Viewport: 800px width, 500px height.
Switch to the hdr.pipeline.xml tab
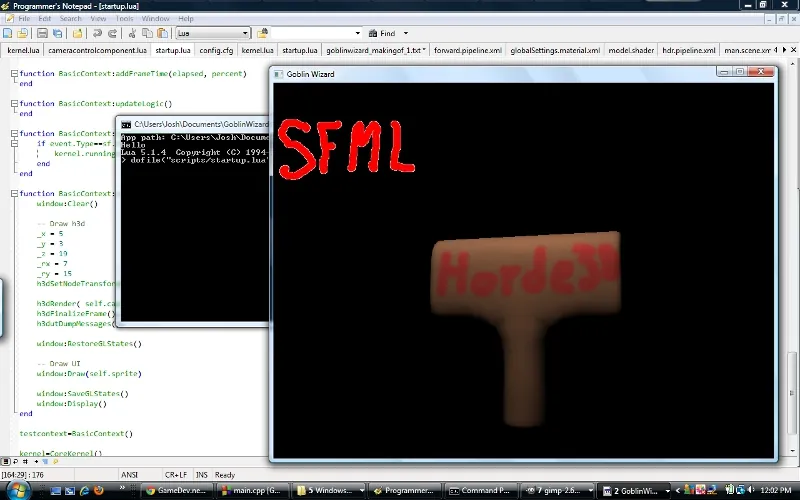click(689, 50)
